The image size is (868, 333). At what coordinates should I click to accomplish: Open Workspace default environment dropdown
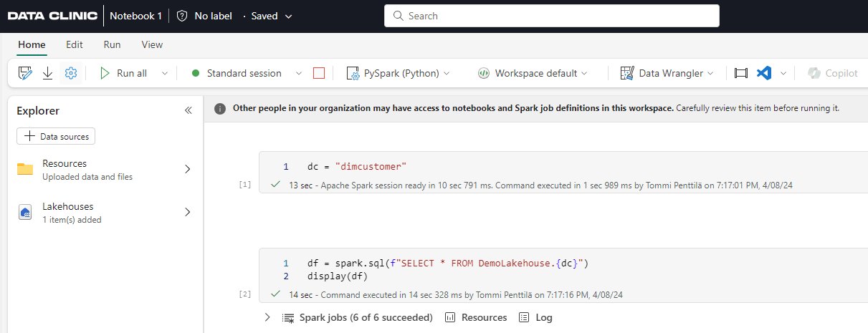533,73
